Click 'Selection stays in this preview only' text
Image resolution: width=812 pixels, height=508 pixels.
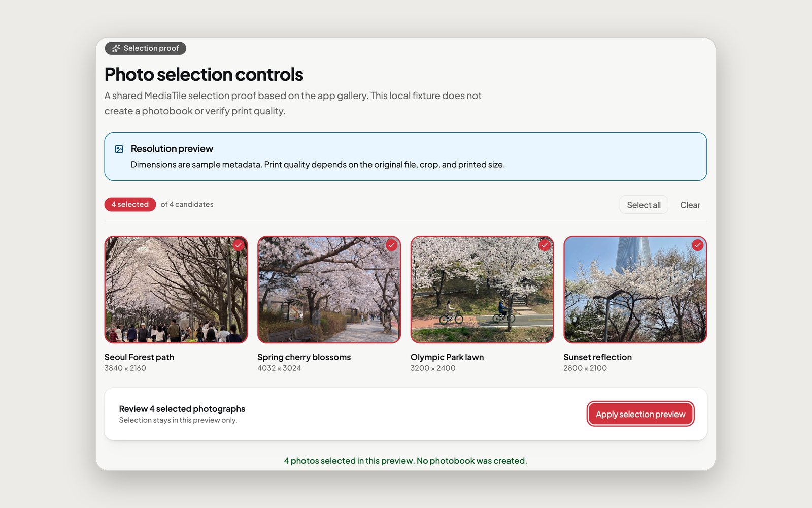tap(178, 420)
